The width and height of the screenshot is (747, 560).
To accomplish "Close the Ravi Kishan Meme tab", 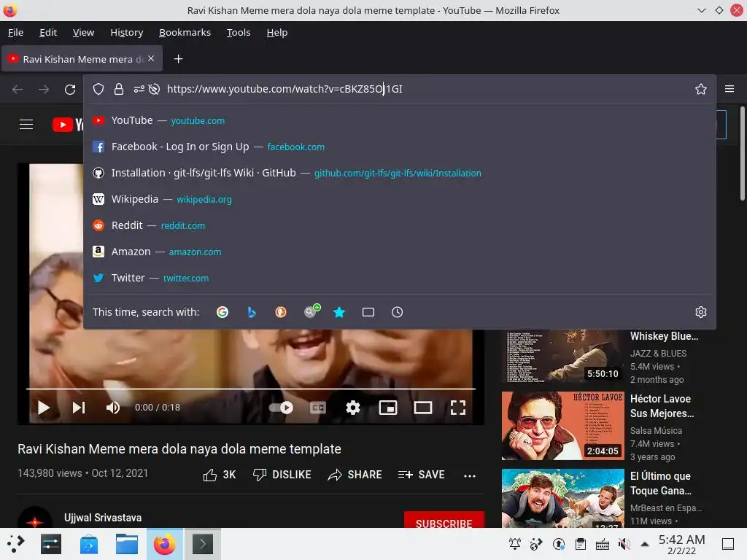I will click(x=151, y=58).
